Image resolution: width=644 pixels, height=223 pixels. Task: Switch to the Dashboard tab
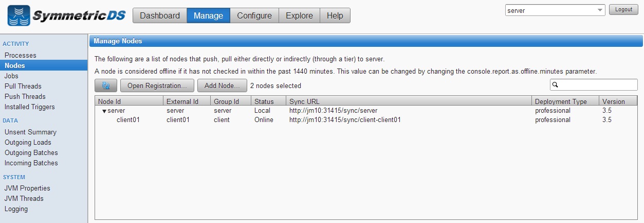click(x=160, y=15)
